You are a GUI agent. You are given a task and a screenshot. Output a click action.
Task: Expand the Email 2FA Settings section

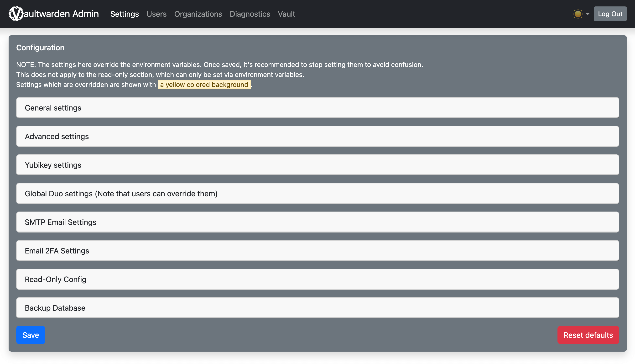(318, 251)
